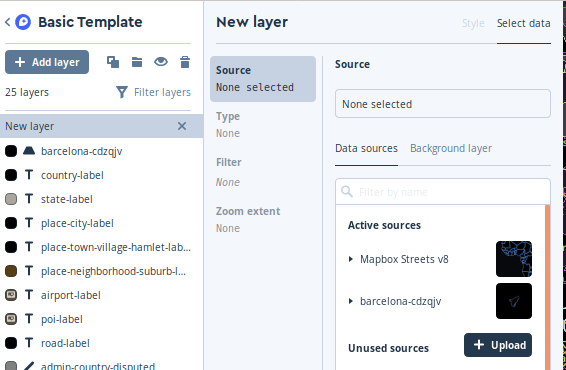Click the duplicate layers icon

click(113, 62)
